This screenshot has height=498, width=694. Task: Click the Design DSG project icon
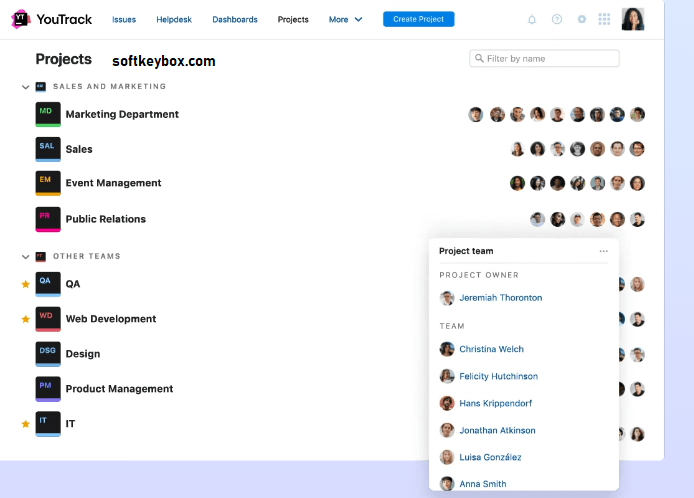click(x=48, y=353)
